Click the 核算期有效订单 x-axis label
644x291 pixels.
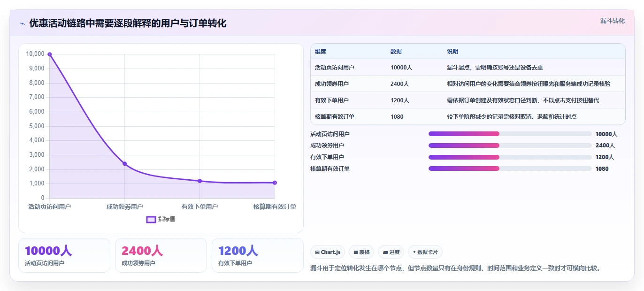275,207
